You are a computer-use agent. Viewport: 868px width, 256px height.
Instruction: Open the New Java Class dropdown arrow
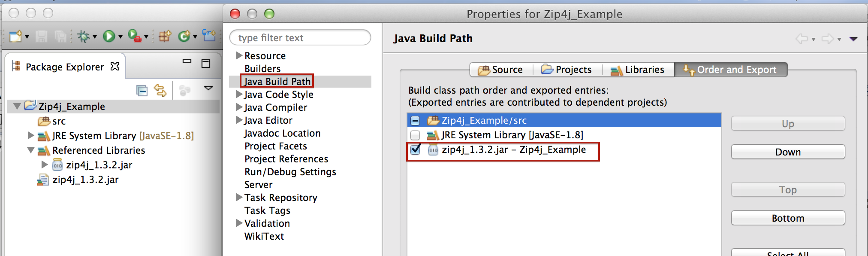click(x=195, y=37)
